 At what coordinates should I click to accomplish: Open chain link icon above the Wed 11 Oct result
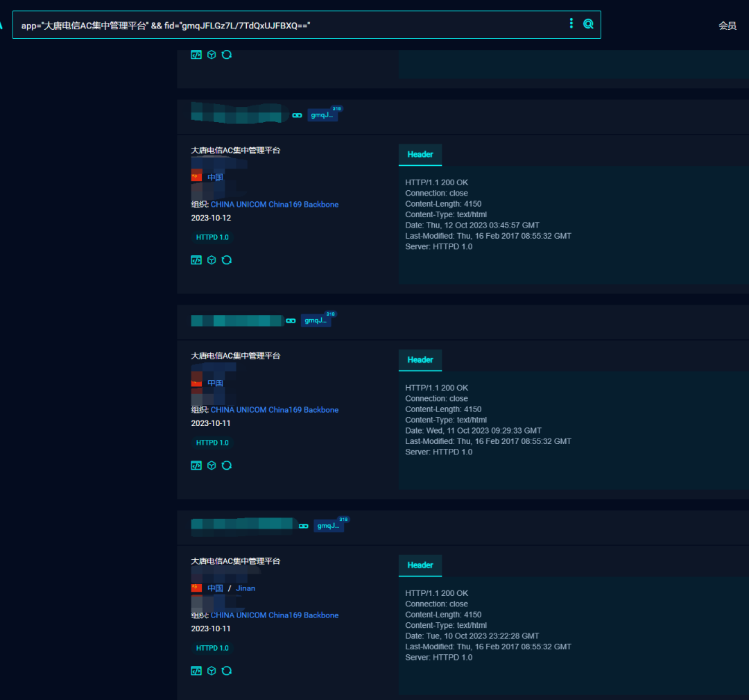291,321
